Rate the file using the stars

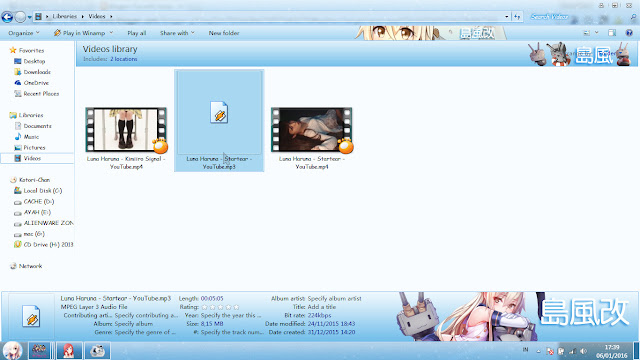[220, 307]
